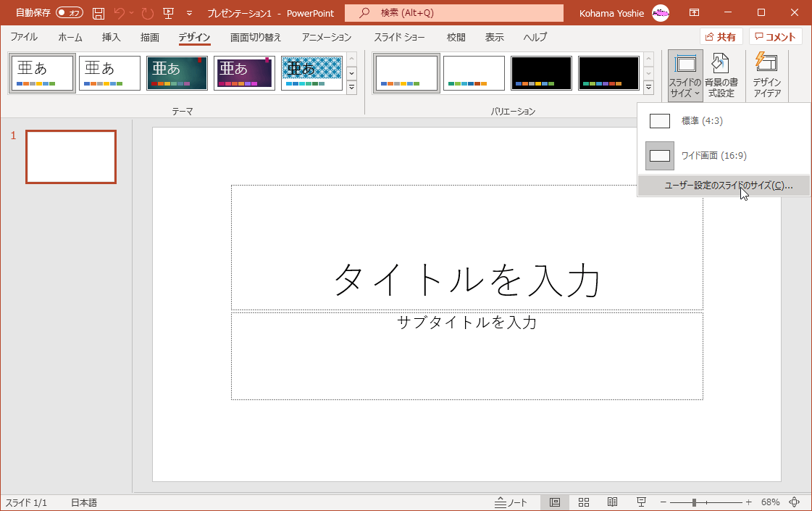Click the Undo arrow icon
The image size is (812, 511).
(x=119, y=13)
